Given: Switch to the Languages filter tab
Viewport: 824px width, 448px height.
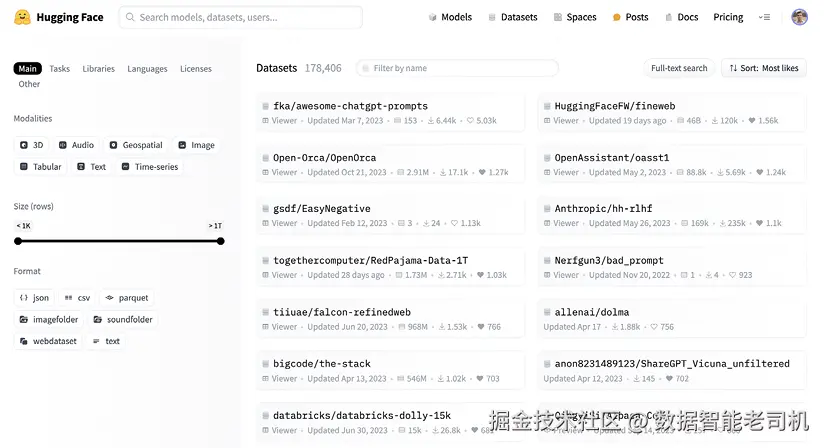Looking at the screenshot, I should [147, 68].
